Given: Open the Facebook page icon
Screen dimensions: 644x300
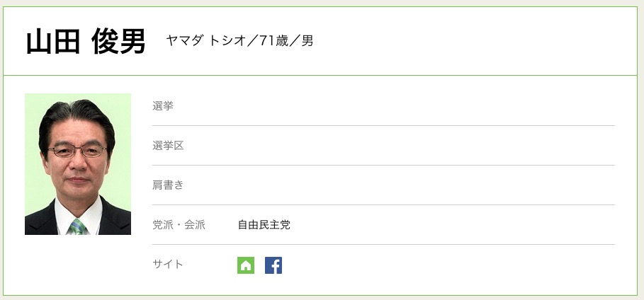Looking at the screenshot, I should 273,265.
